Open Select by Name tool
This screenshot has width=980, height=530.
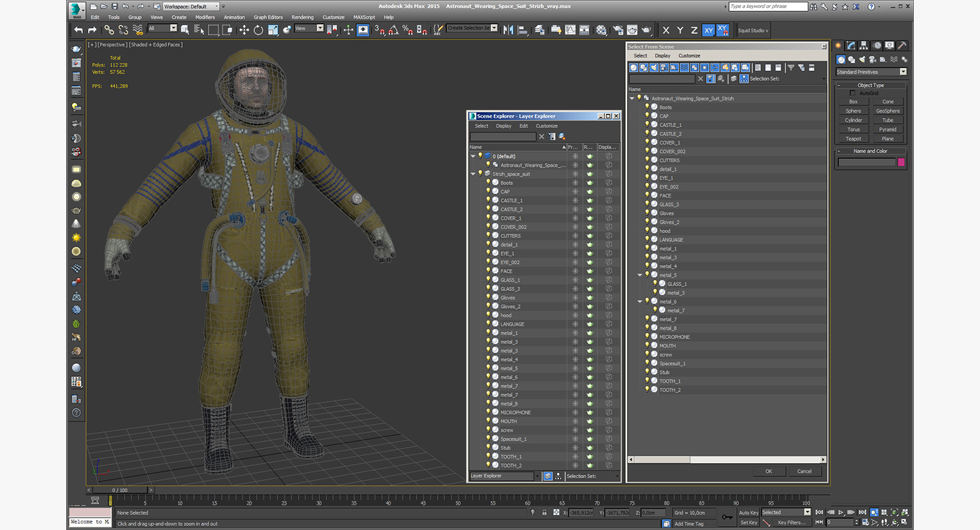coord(199,30)
